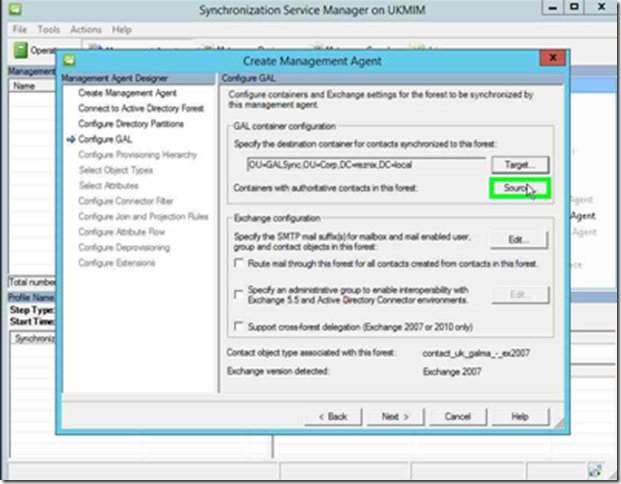Image resolution: width=621 pixels, height=484 pixels.
Task: Select Configure Extensions step
Action: pyautogui.click(x=116, y=263)
